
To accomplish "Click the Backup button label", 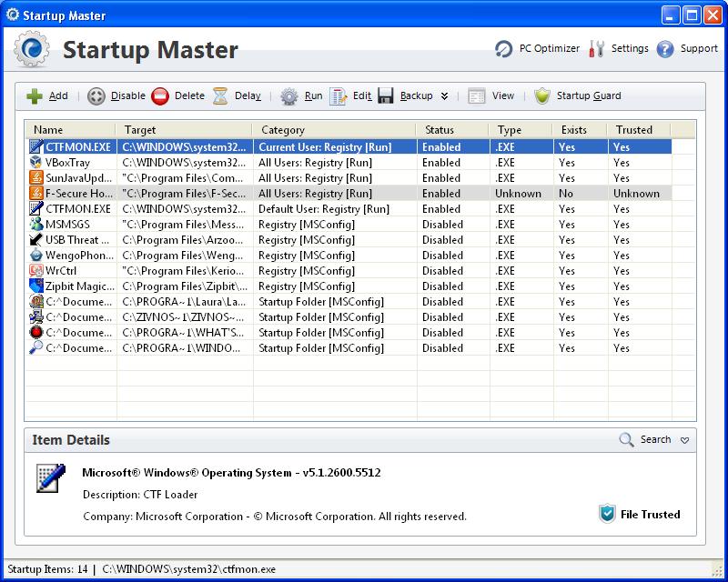I will coord(417,95).
